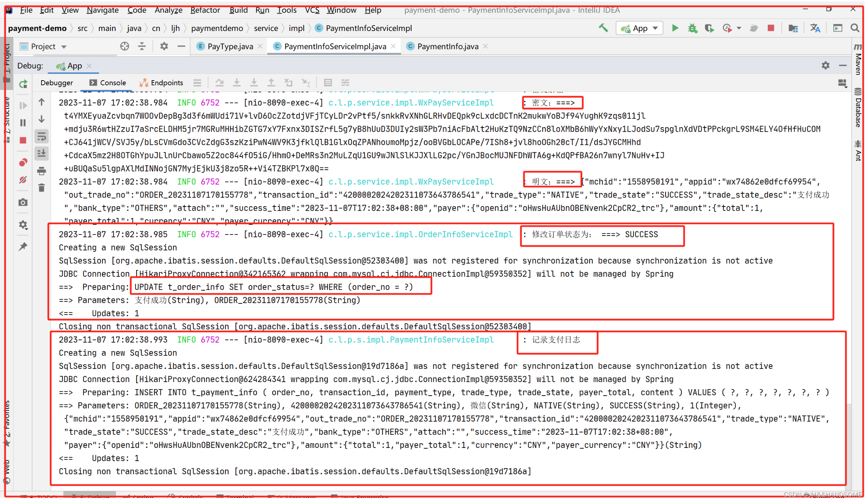Click the WxPayServiceImpl logger link
The height and width of the screenshot is (501, 868).
coord(411,103)
